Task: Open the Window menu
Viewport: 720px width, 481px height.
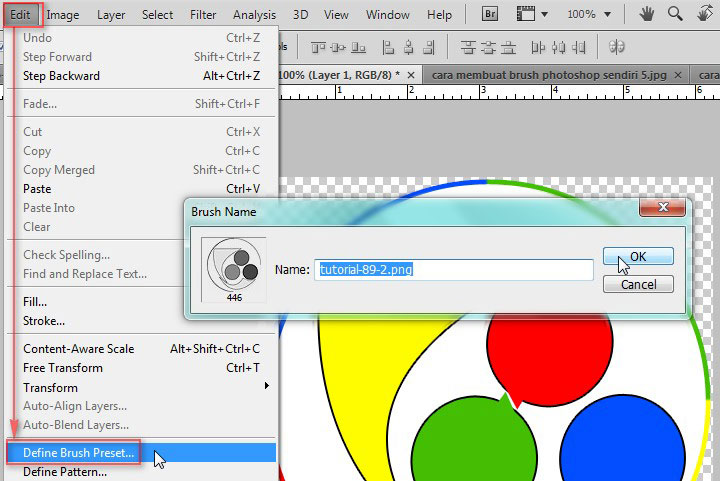Action: pos(388,15)
